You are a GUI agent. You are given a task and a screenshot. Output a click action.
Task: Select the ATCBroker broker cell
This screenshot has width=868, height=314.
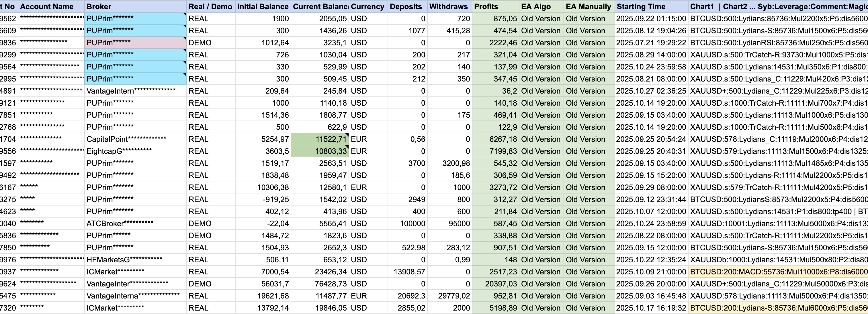[136, 224]
